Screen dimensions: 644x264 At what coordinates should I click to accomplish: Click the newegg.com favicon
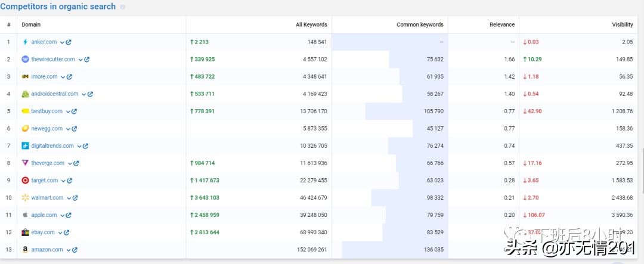click(25, 129)
